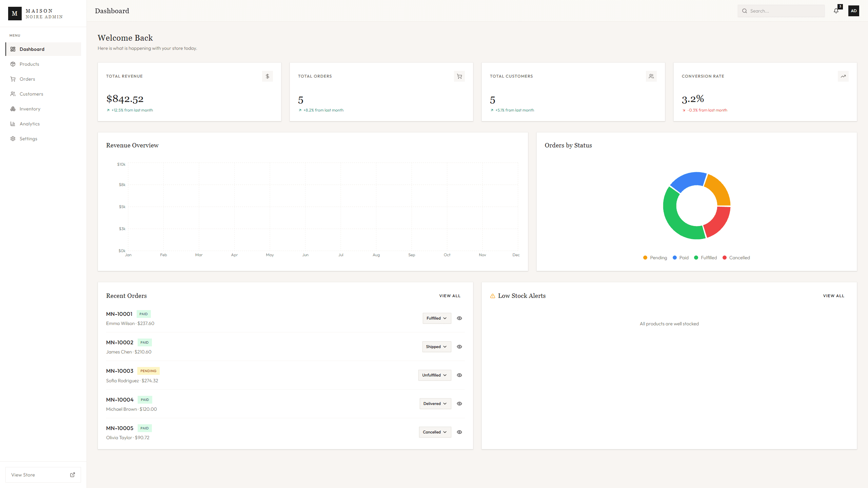View order MN-10005 via eye icon
The image size is (868, 488).
(x=459, y=432)
